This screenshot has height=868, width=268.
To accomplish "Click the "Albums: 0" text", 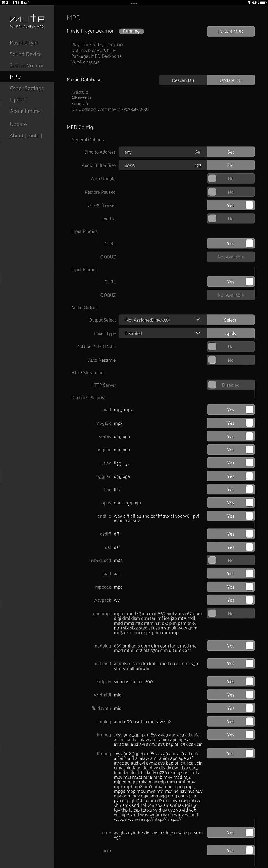I will [81, 98].
